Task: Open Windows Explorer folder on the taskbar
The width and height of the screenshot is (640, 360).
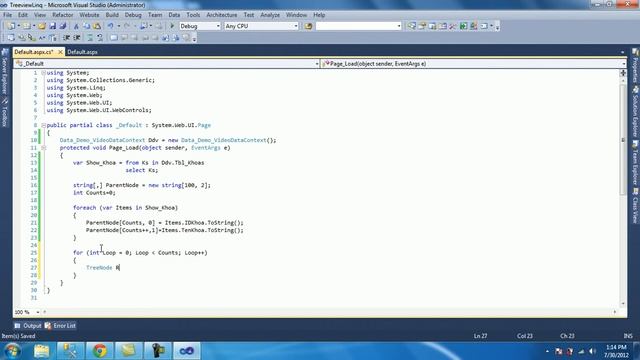Action: (x=41, y=351)
